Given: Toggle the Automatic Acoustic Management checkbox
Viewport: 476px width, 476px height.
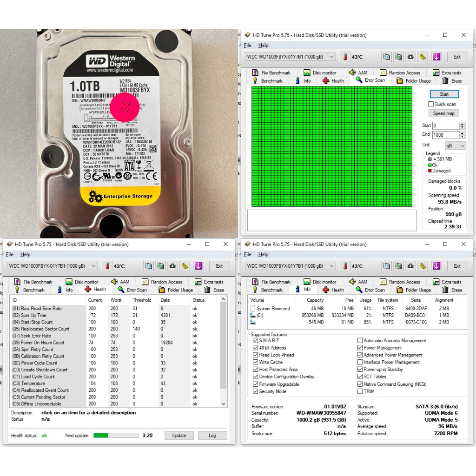Looking at the screenshot, I should point(360,341).
